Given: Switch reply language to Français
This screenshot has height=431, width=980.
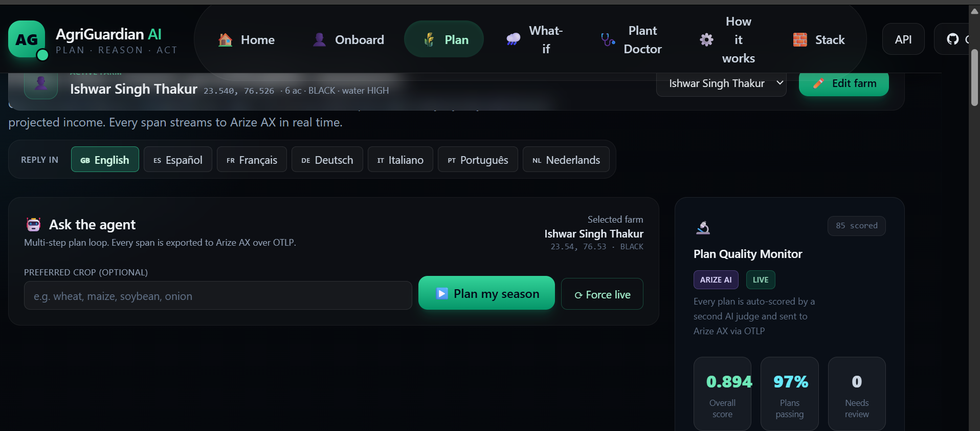Looking at the screenshot, I should [x=252, y=160].
